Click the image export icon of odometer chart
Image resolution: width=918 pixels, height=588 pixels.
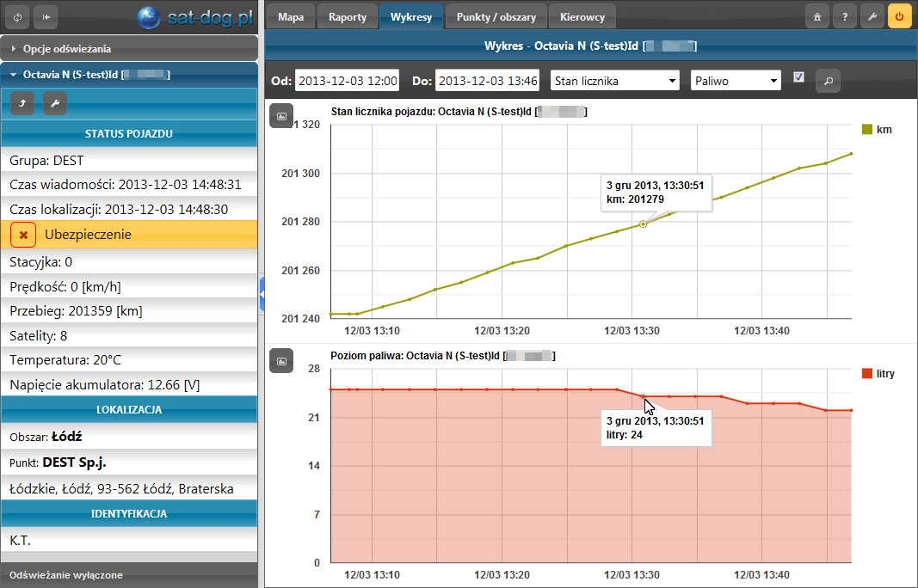pyautogui.click(x=281, y=115)
